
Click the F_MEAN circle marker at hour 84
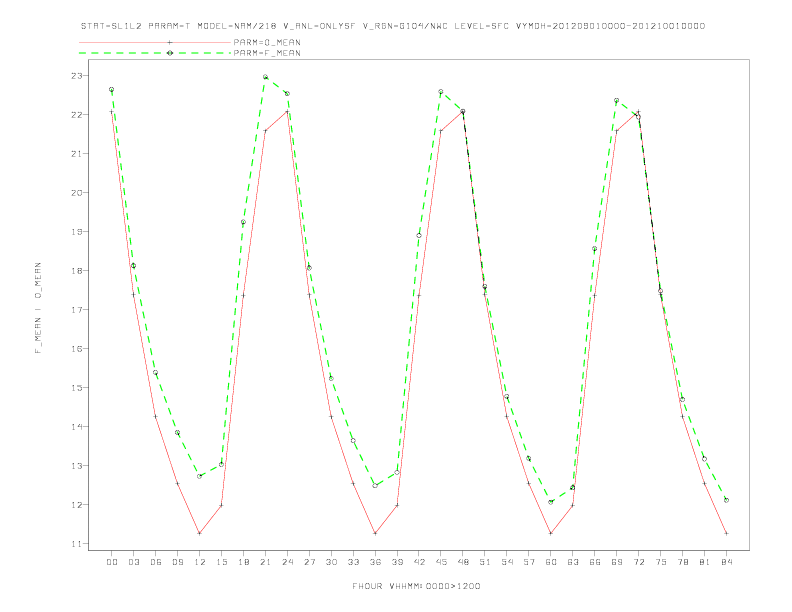click(x=726, y=500)
